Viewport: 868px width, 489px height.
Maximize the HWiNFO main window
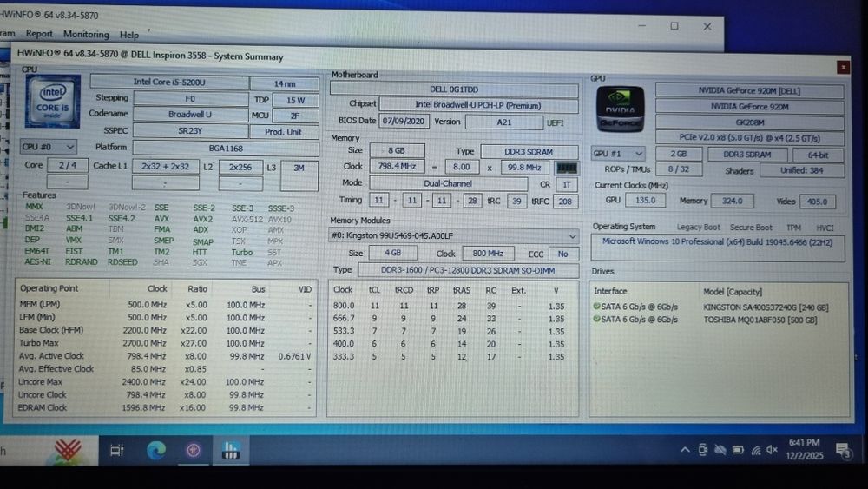(674, 26)
